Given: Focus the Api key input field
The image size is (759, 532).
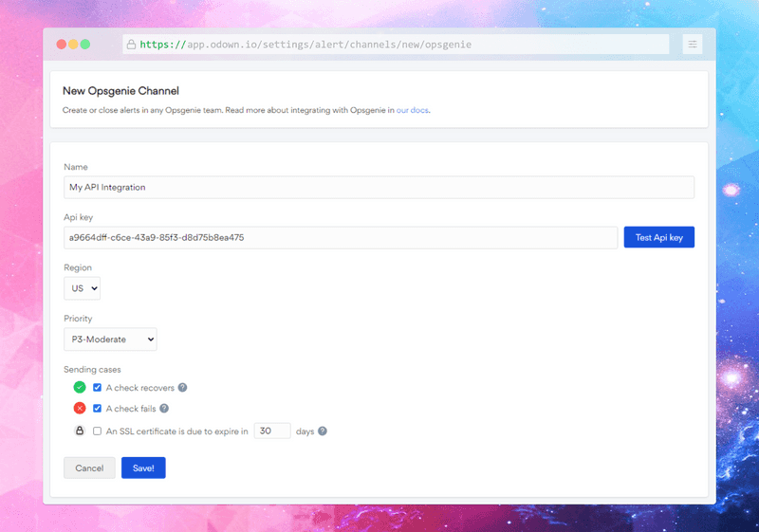Looking at the screenshot, I should pos(341,237).
